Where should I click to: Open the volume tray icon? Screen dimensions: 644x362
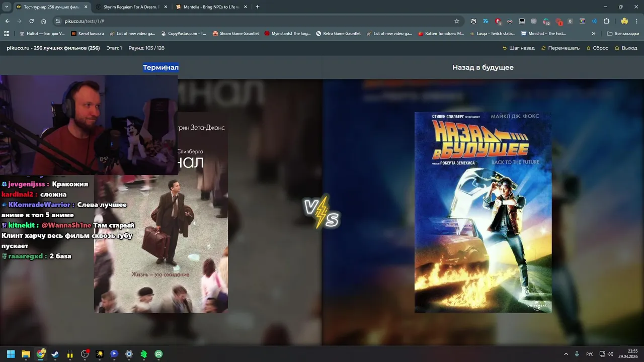tap(610, 354)
